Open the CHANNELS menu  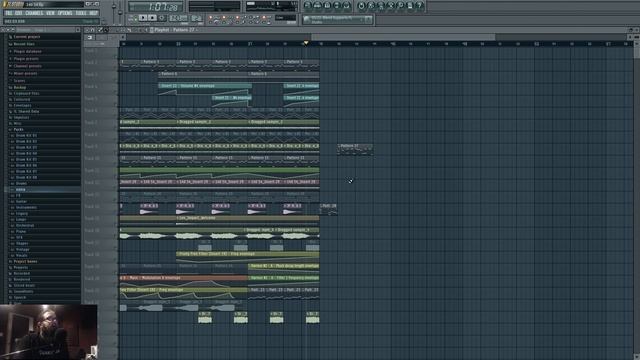click(x=34, y=13)
